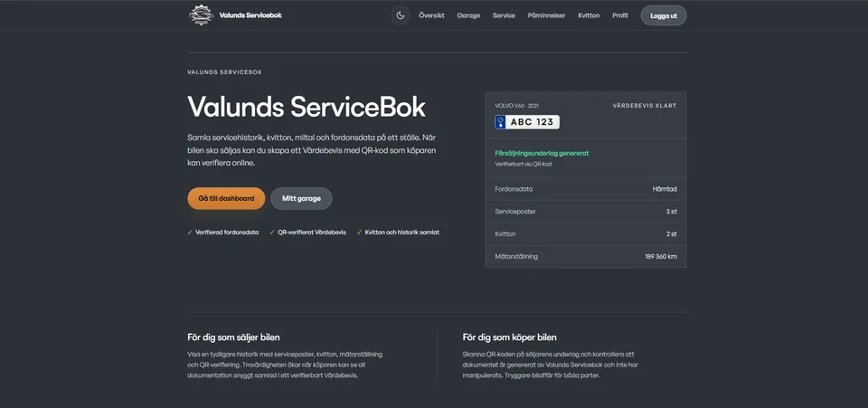Open the Kvitton nav item
The height and width of the screenshot is (408, 868).
pos(589,15)
